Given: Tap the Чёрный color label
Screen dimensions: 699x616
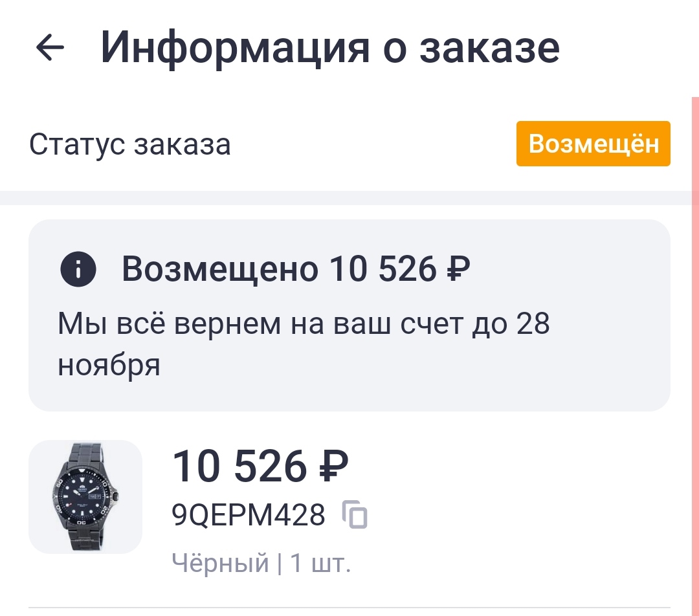Looking at the screenshot, I should (220, 563).
